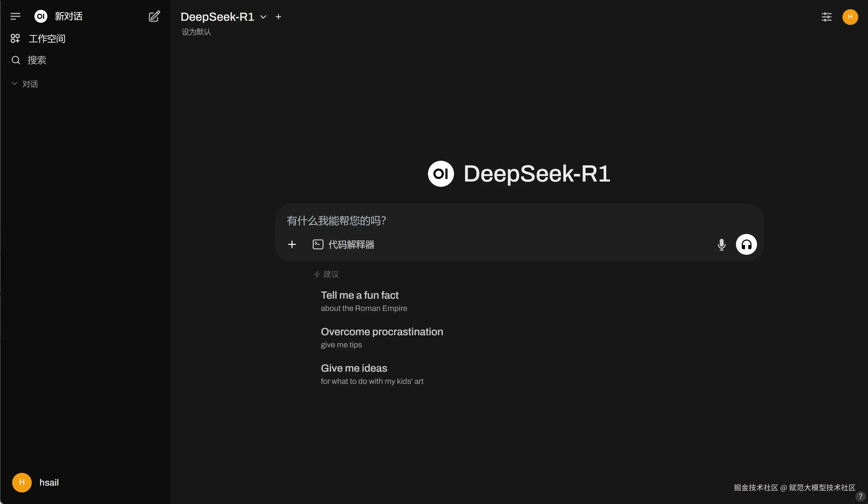868x504 pixels.
Task: Collapse the sidebar with the hamburger icon
Action: point(15,16)
